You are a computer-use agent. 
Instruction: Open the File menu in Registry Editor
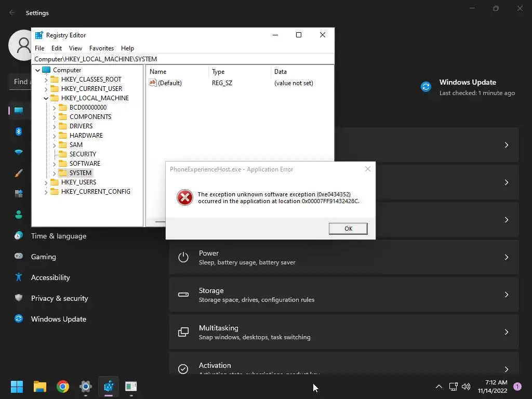[x=39, y=48]
